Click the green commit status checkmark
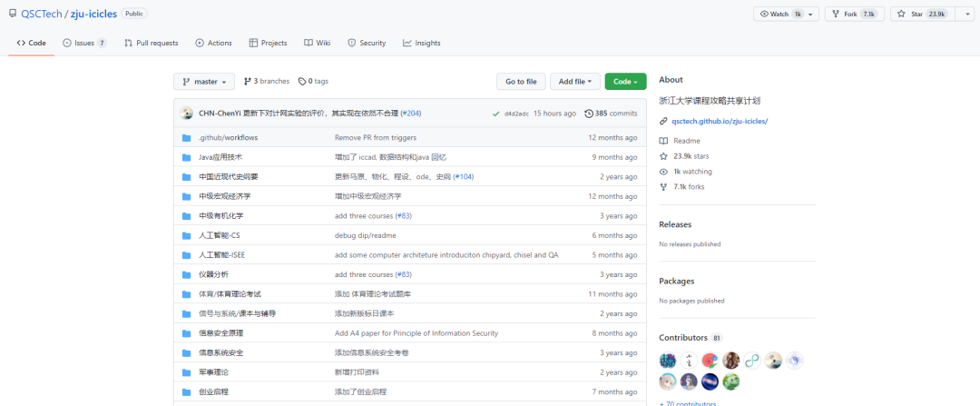Viewport: 980px width, 406px height. 495,114
